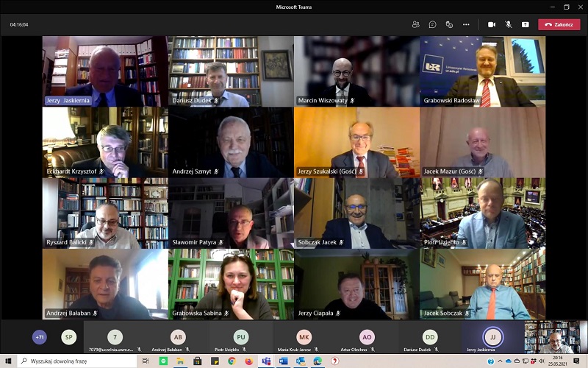This screenshot has height=368, width=588.
Task: Click self-view video thumbnail
Action: click(x=551, y=336)
